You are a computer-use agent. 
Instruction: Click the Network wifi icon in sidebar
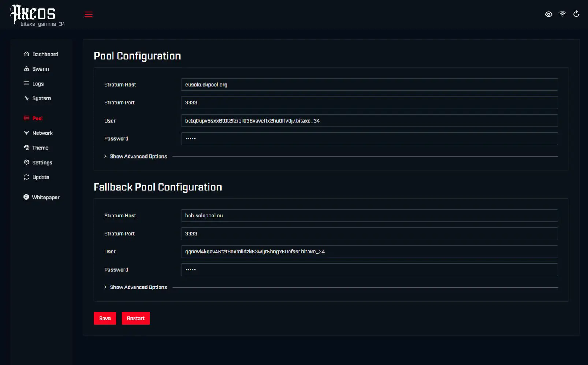(26, 133)
